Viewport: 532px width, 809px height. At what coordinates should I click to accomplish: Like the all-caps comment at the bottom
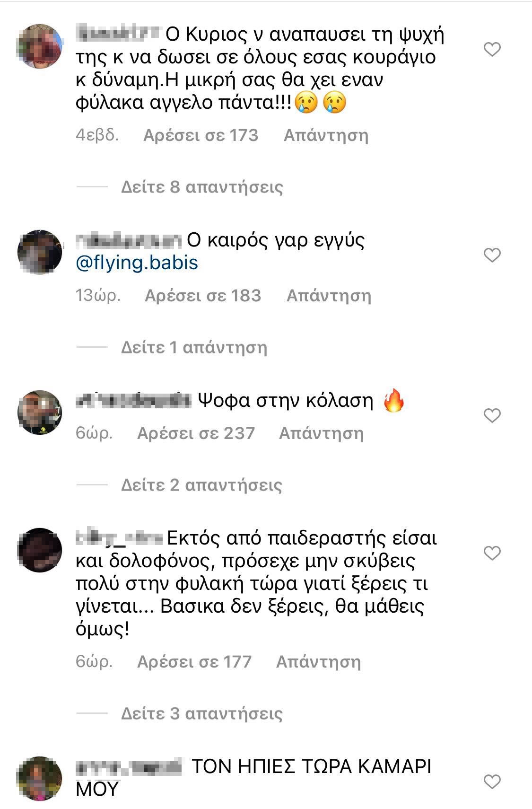click(492, 782)
